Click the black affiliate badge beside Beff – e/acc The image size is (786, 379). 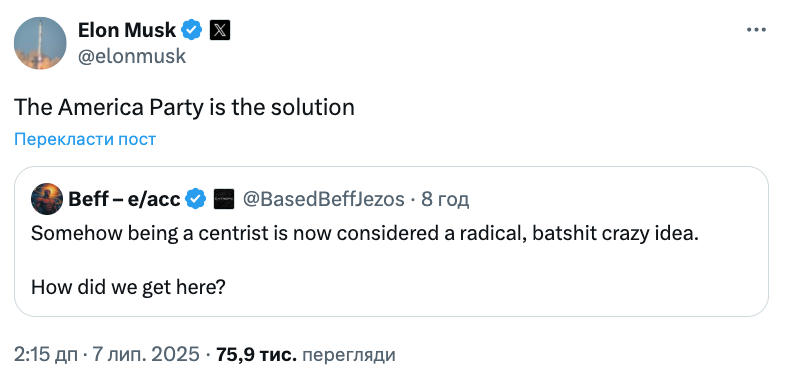(x=223, y=200)
